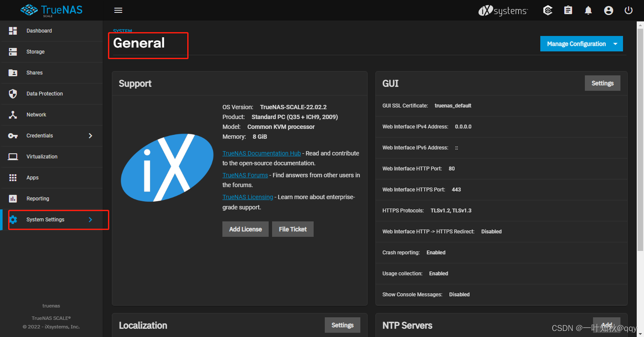Select the IPv4 address 0.0.0.0 value
Screen dimensions: 644x337
click(463, 127)
